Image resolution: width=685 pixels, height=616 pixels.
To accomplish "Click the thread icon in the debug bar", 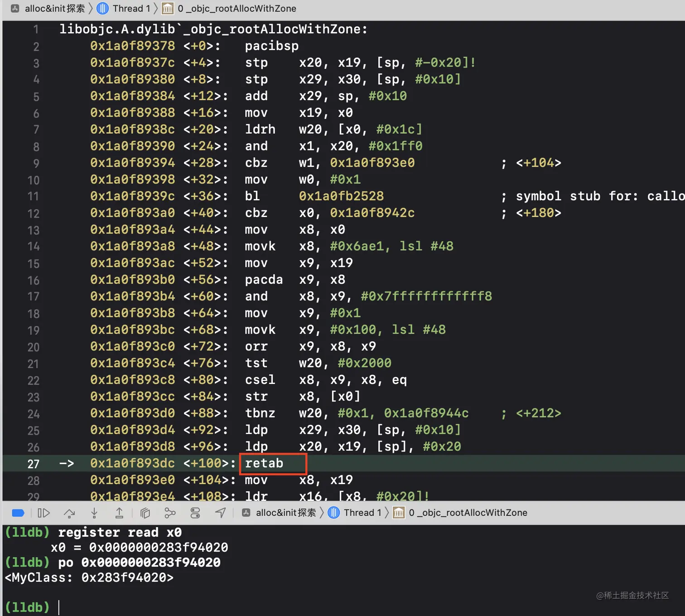I will pyautogui.click(x=334, y=513).
